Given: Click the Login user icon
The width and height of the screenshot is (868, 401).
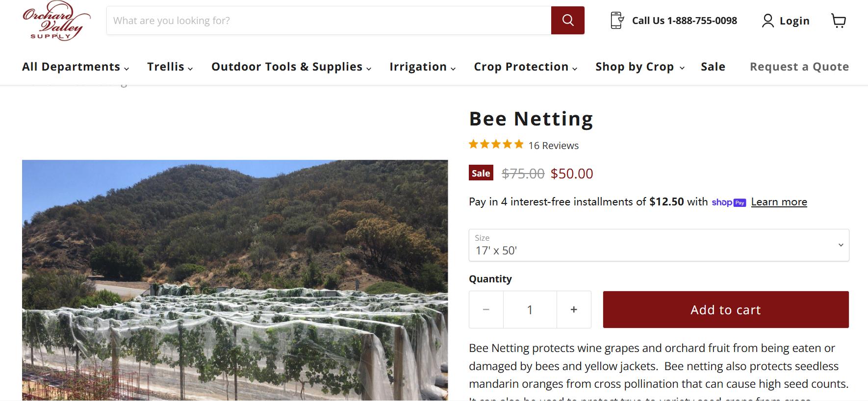Looking at the screenshot, I should [767, 21].
